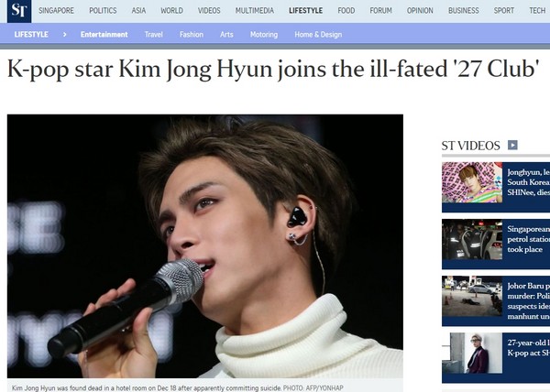This screenshot has height=392, width=550.
Task: Go to the Opinion section
Action: tap(420, 10)
